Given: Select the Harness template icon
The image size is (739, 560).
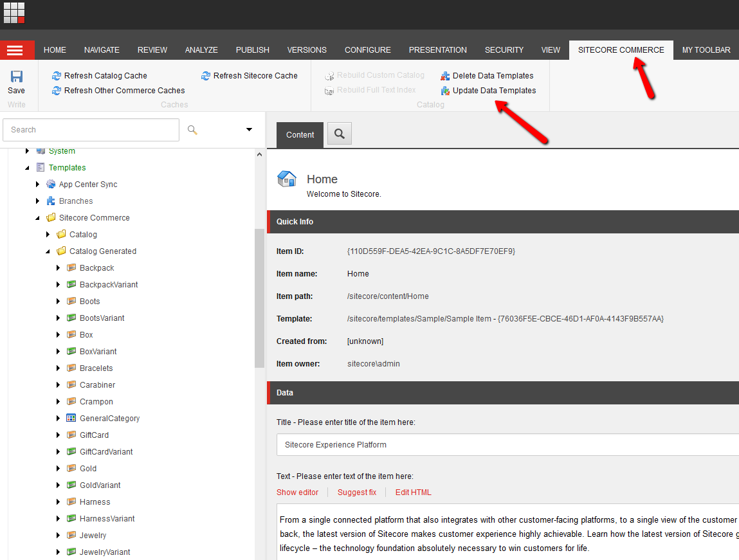Looking at the screenshot, I should 71,501.
